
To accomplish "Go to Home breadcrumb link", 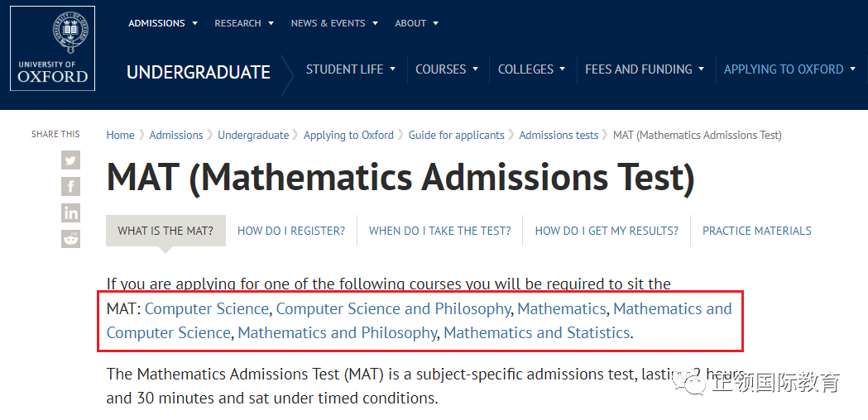I will (120, 135).
